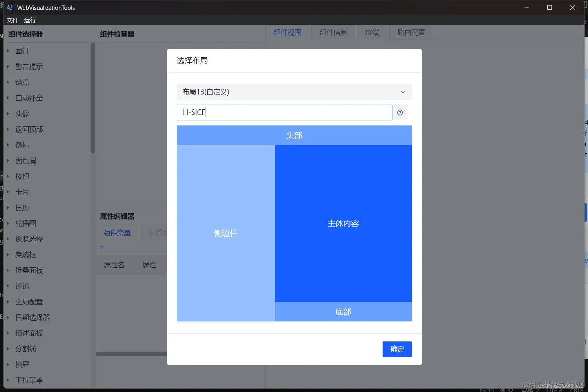This screenshot has width=588, height=392.
Task: Select the 评论 component entry
Action: [x=22, y=286]
